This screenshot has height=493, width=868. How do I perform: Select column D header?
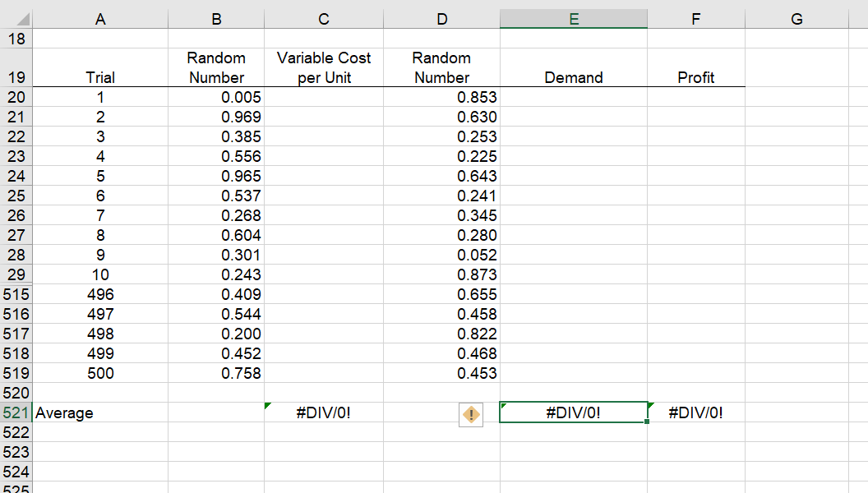tap(441, 20)
